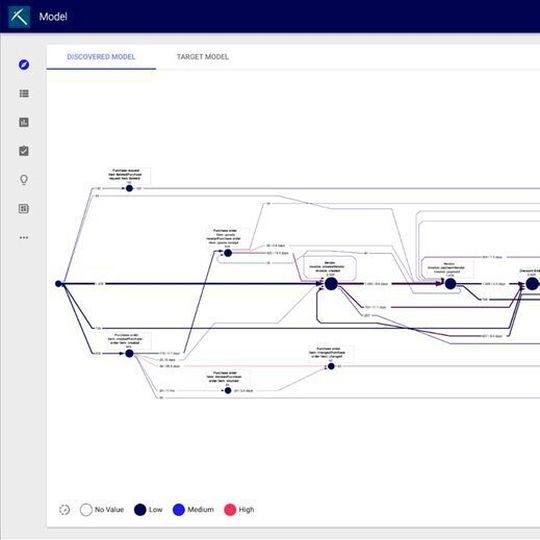Select the Purchase order item created node

(x=129, y=353)
